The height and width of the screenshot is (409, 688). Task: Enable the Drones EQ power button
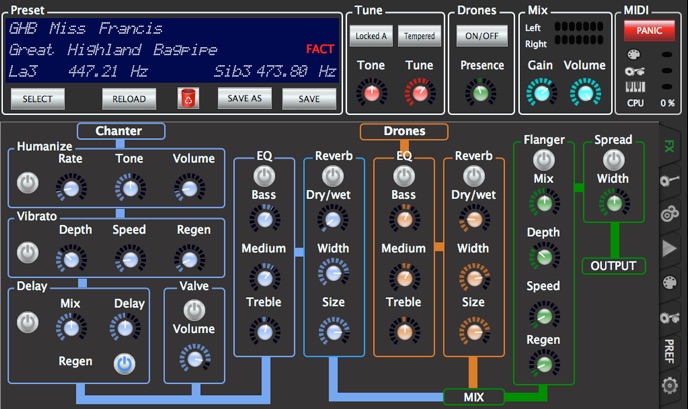click(404, 176)
